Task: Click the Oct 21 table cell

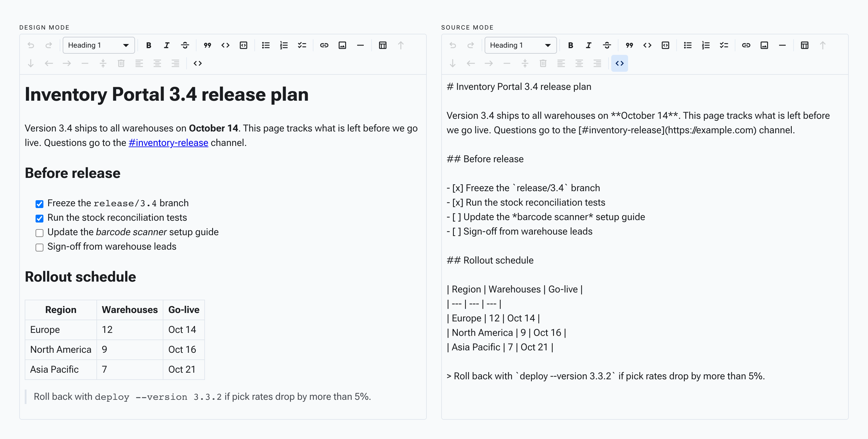Action: click(184, 370)
